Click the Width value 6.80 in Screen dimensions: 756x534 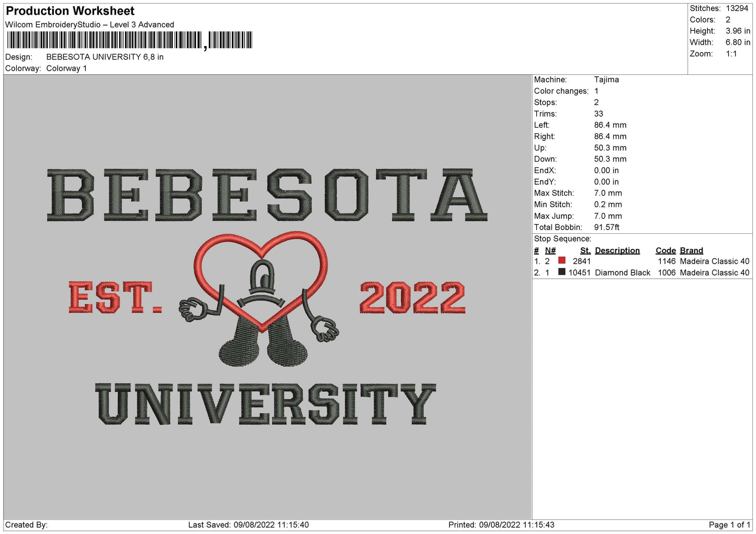(738, 42)
